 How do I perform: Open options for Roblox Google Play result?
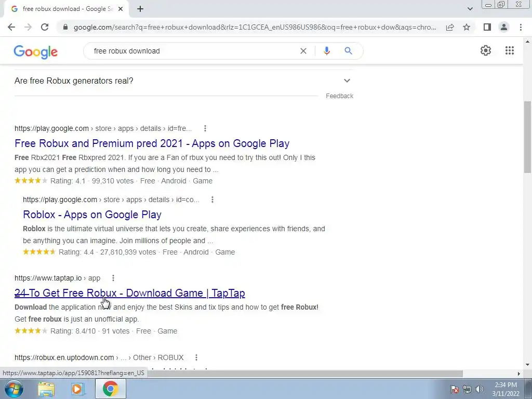tap(212, 200)
